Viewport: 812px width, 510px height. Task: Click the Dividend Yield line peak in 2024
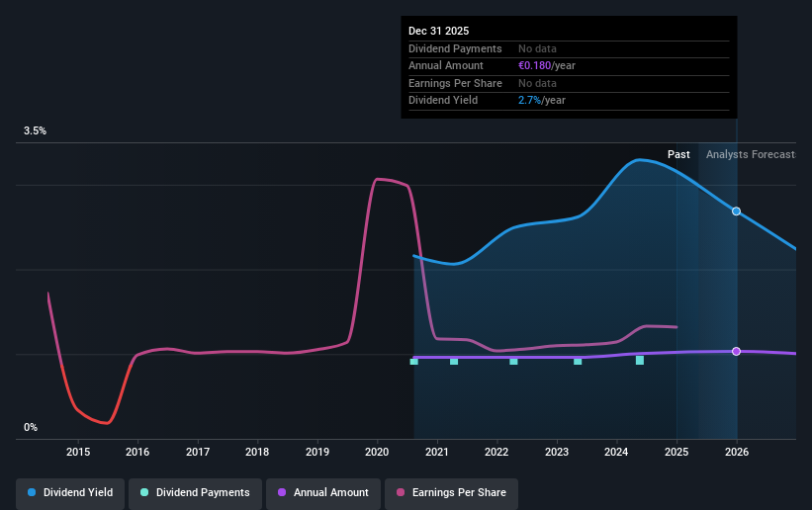tap(640, 159)
